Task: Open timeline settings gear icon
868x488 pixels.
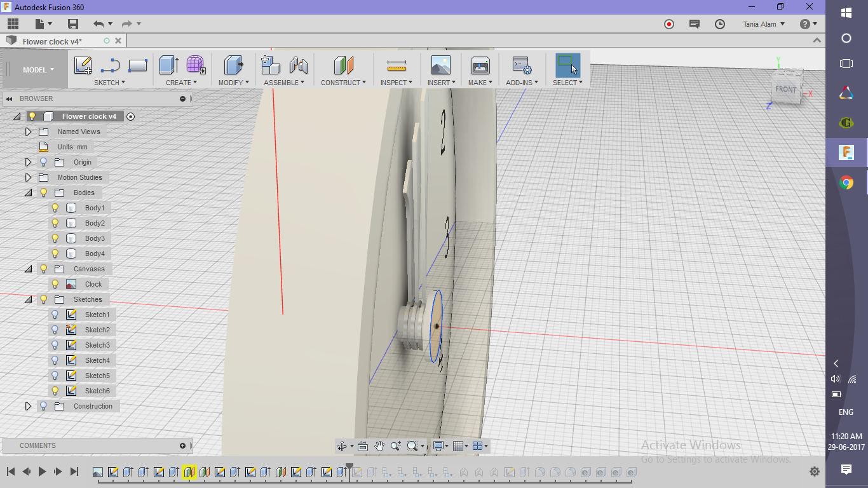Action: 815,471
